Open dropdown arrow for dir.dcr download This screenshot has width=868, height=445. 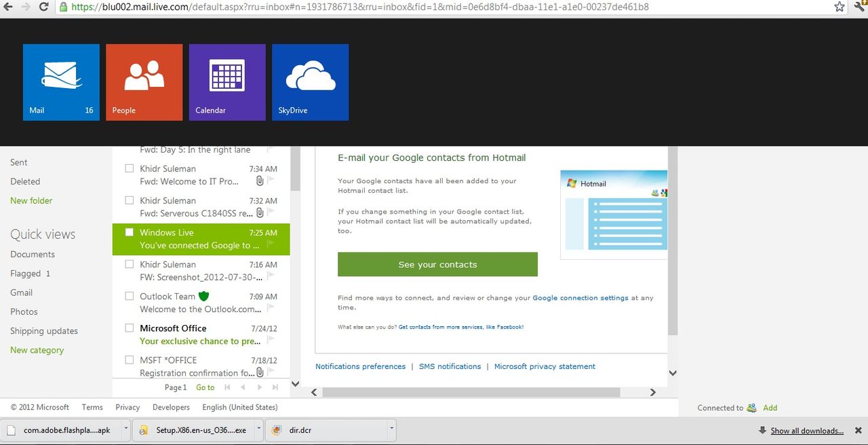pyautogui.click(x=391, y=429)
